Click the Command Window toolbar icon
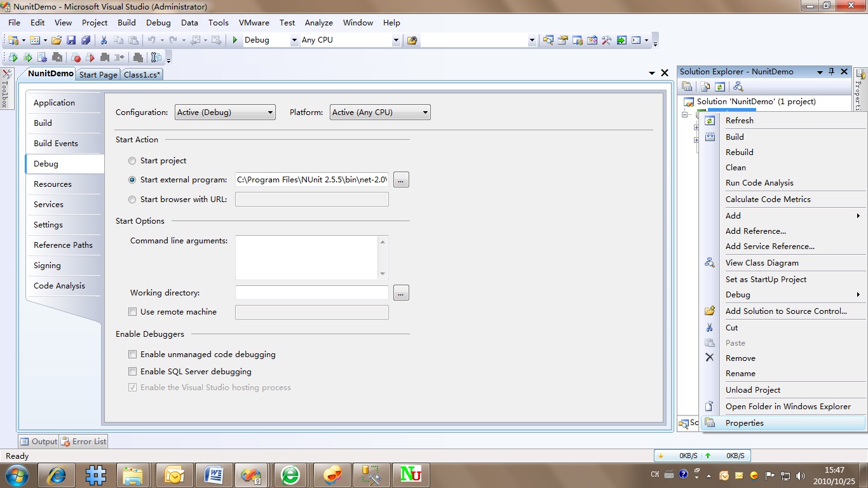868x488 pixels. tap(636, 40)
